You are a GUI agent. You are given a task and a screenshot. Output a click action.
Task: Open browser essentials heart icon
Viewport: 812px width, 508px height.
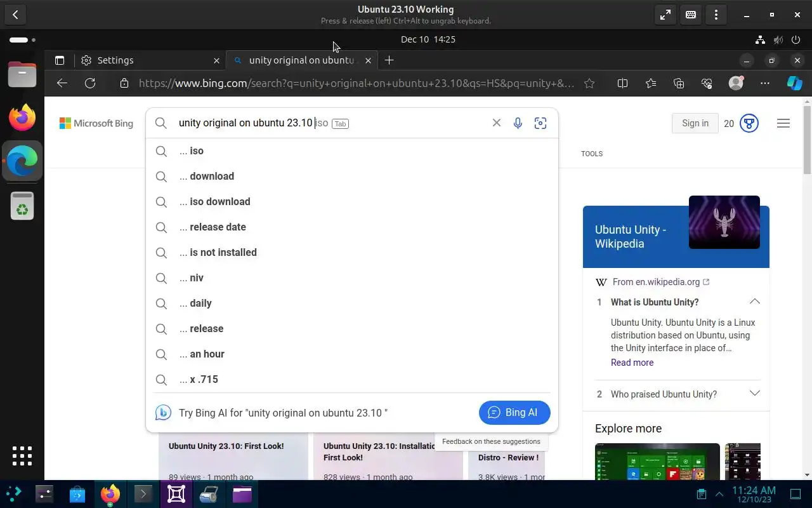pos(707,83)
